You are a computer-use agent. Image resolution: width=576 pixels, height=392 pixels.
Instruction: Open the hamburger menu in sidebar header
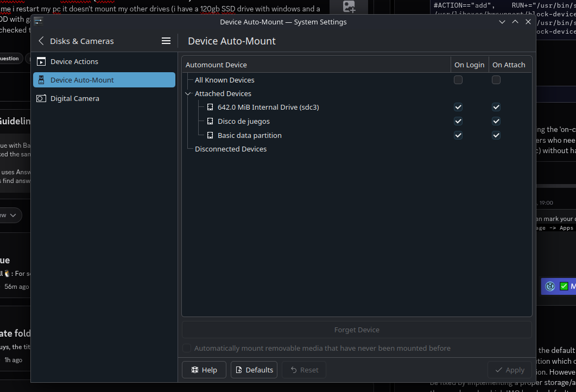(166, 41)
